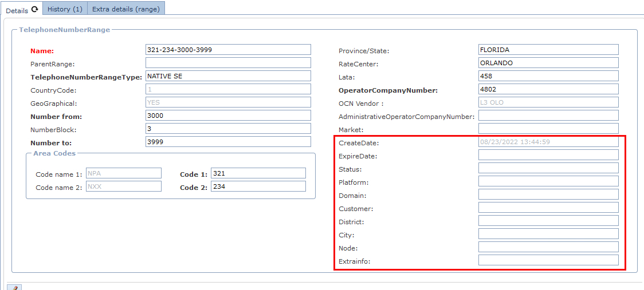644x290 pixels.
Task: Select the Number to field
Action: [228, 142]
